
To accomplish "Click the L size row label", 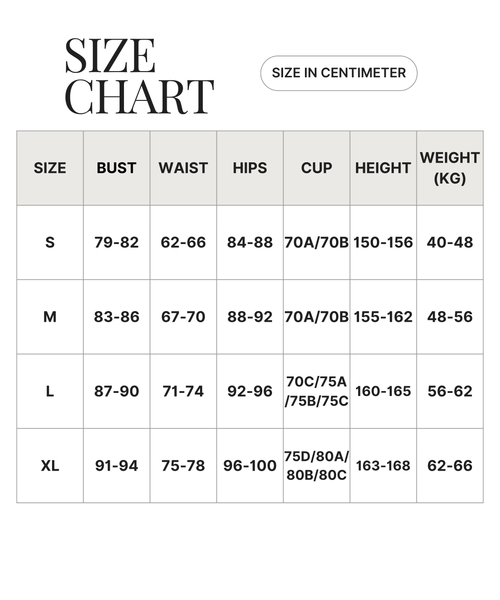I will click(50, 391).
